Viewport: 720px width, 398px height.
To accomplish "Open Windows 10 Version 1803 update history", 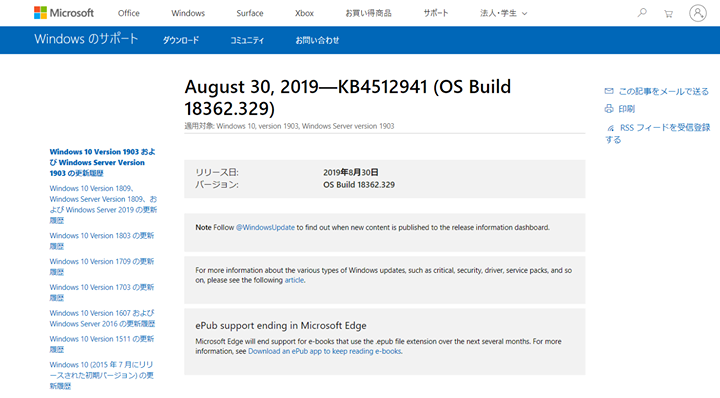I will tap(102, 241).
